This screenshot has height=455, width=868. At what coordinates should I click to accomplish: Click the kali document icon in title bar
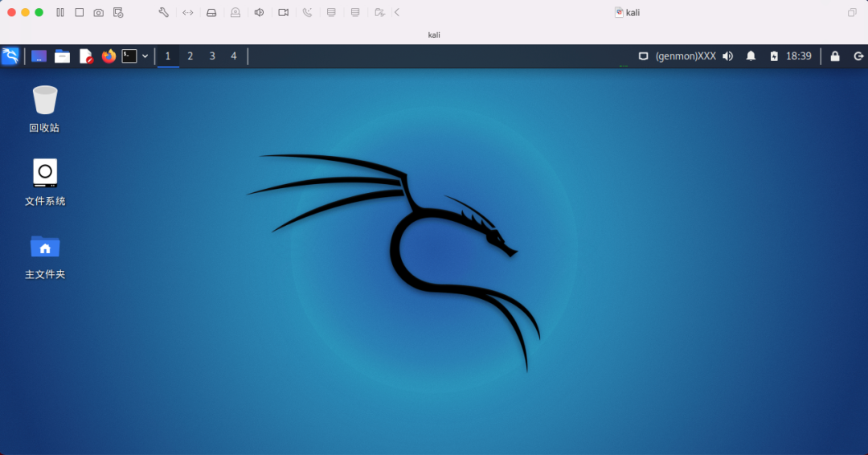coord(619,12)
